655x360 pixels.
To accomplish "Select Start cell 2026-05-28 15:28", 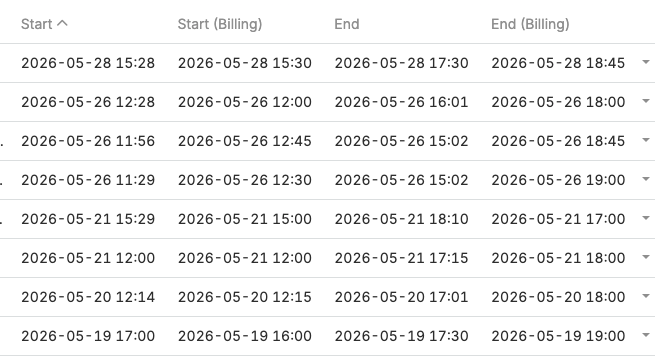I will click(88, 63).
